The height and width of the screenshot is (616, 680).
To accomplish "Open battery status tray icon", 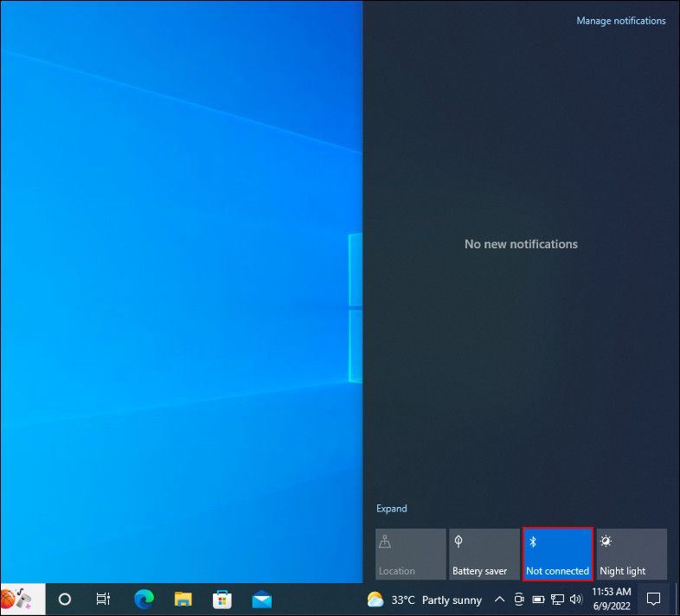I will coord(538,600).
